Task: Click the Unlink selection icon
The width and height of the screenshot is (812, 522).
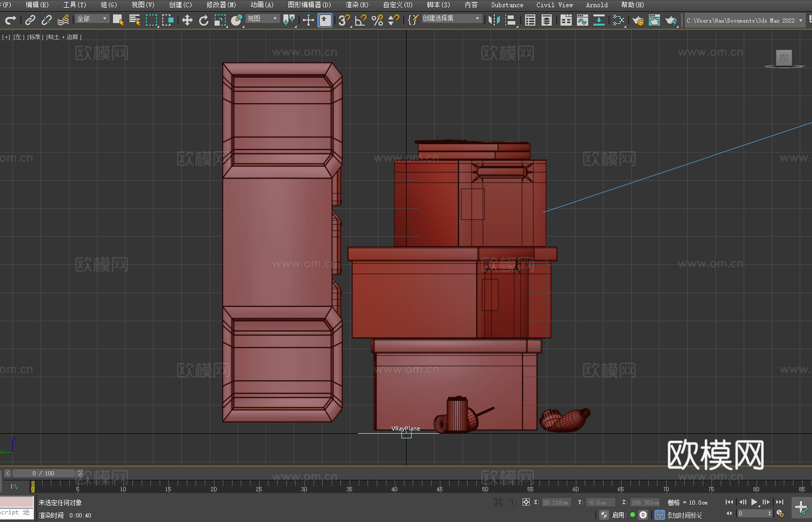Action: (47, 20)
